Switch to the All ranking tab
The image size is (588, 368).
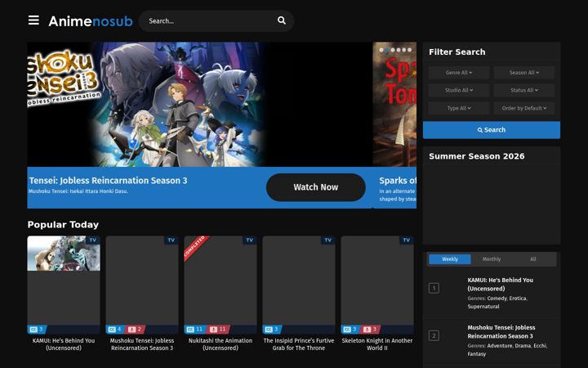(x=532, y=259)
